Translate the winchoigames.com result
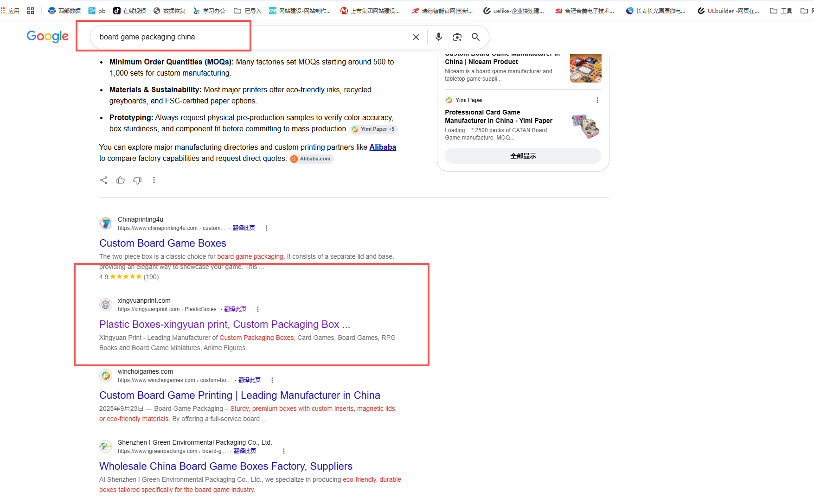Viewport: 814px width, 504px height. [250, 380]
